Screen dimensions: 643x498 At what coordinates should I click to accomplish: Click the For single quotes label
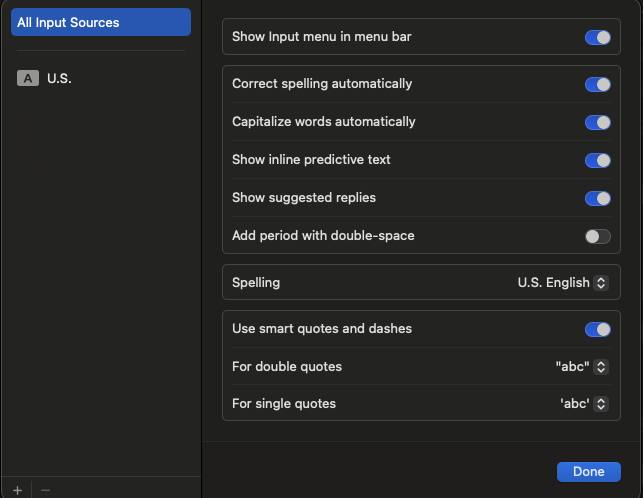(x=284, y=404)
